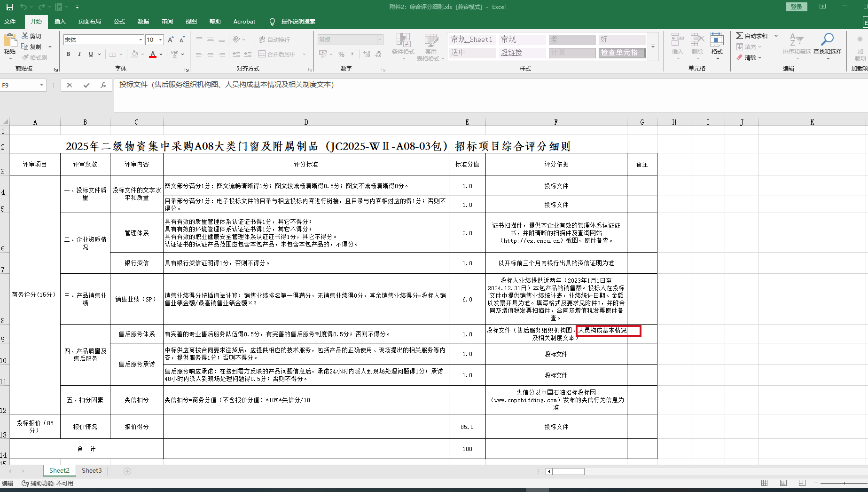Viewport: 868px width, 492px height.
Task: Expand the cell styles gallery arrow
Action: tap(653, 46)
